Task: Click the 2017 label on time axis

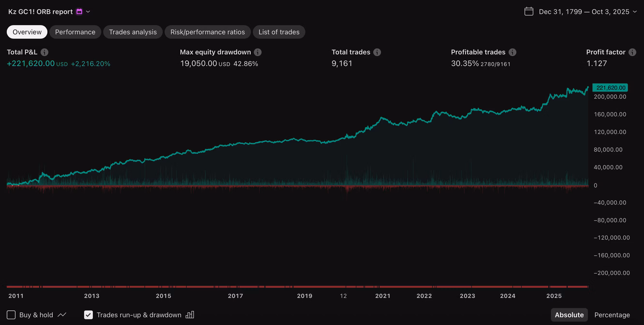Action: [235, 296]
